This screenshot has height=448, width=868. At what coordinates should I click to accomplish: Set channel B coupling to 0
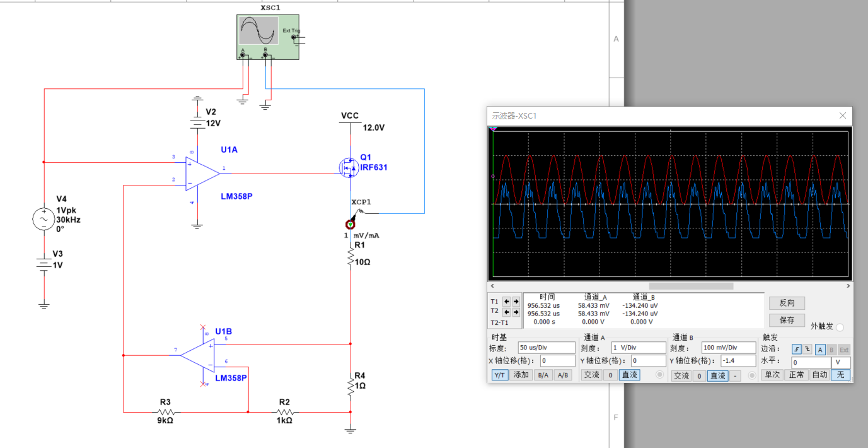pos(699,375)
